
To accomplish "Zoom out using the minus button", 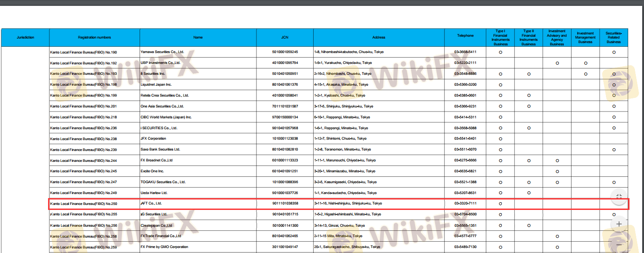I will (x=619, y=245).
